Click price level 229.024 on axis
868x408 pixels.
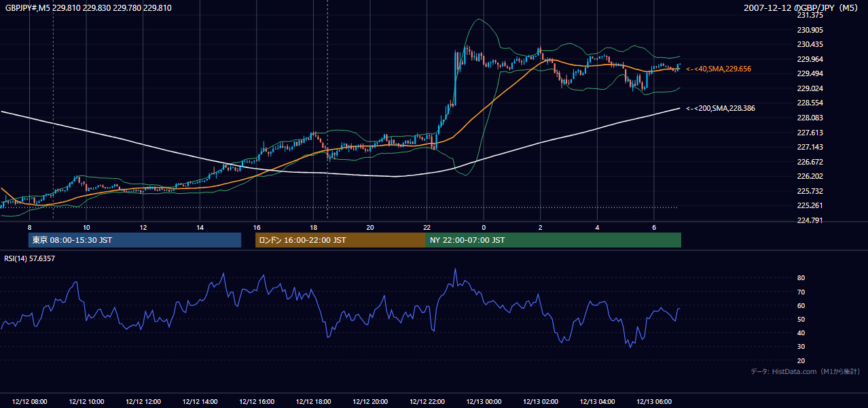[x=810, y=88]
